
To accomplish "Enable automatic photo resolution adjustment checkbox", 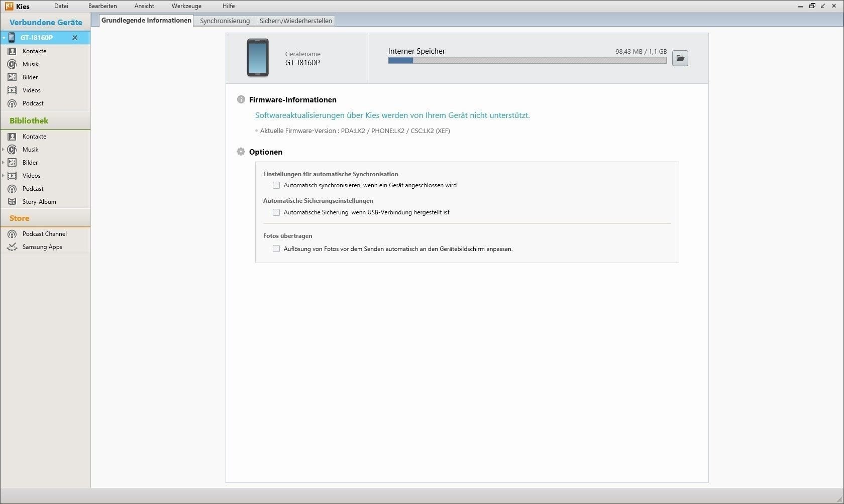I will click(x=276, y=248).
